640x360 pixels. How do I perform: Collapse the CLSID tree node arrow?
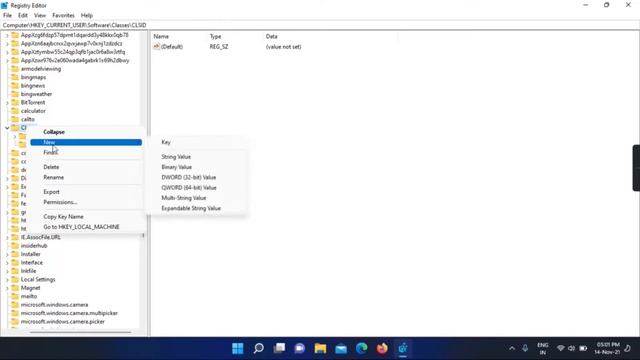tap(7, 128)
